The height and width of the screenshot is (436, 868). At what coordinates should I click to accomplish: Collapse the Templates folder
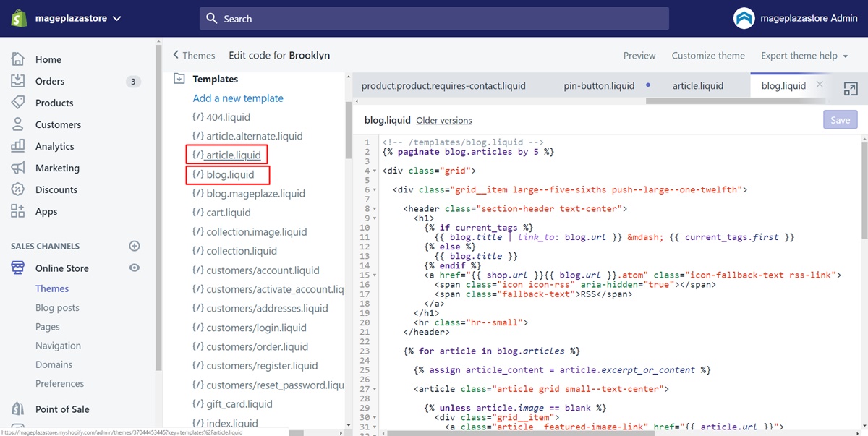point(179,79)
